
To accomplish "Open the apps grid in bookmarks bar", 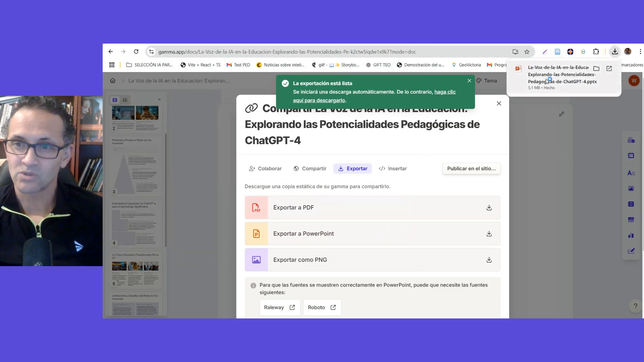I will 112,65.
